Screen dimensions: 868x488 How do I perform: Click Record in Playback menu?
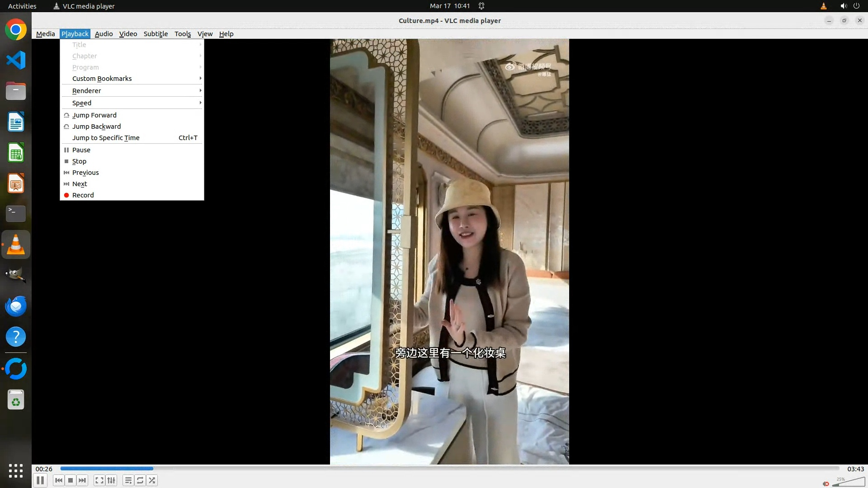(83, 195)
